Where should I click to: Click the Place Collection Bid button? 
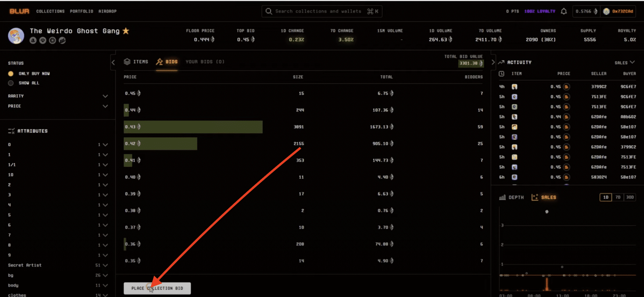[157, 288]
